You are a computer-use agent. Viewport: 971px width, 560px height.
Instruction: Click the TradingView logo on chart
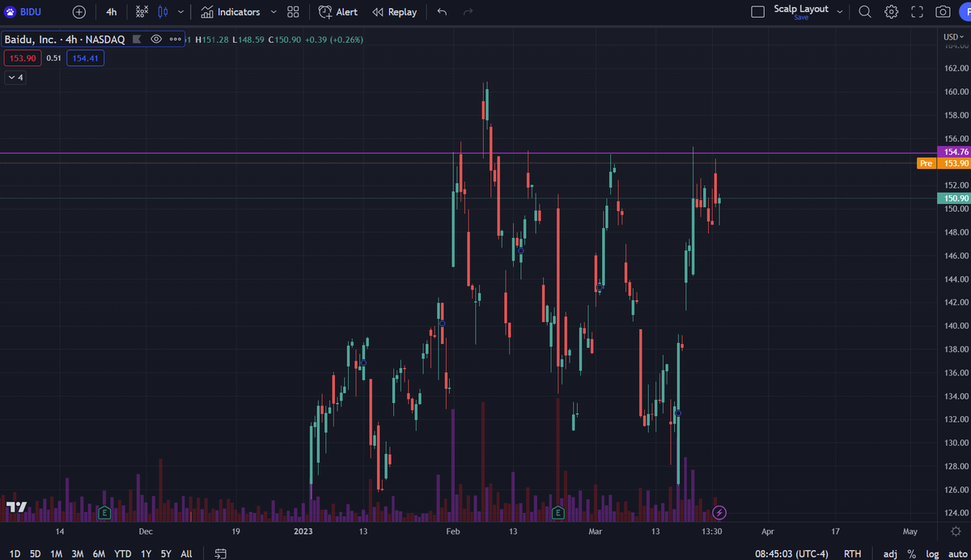point(16,507)
